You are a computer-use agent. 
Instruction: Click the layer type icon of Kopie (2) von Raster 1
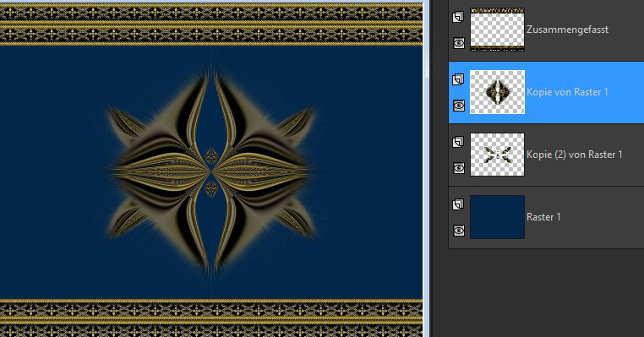[x=458, y=142]
